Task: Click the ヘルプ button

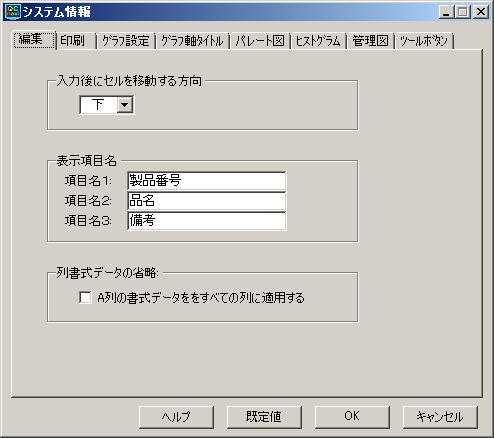Action: (176, 417)
